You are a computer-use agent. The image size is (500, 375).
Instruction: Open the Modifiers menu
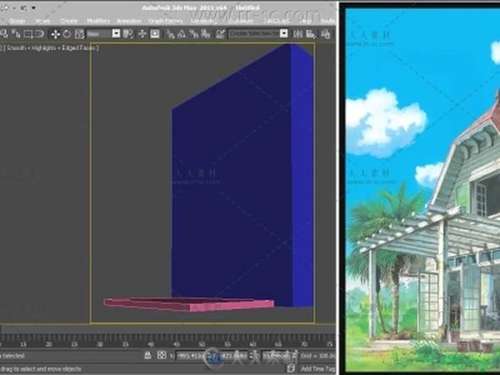98,21
